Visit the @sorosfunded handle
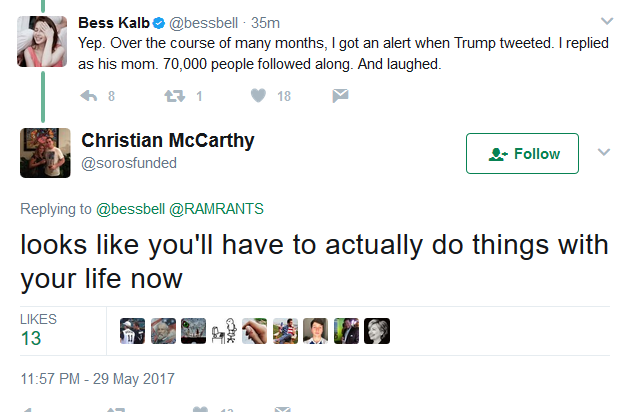 click(x=129, y=163)
